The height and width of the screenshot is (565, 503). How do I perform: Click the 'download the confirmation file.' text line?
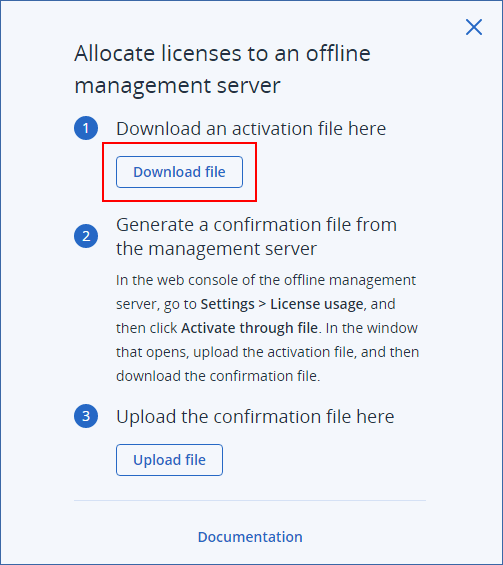[218, 376]
